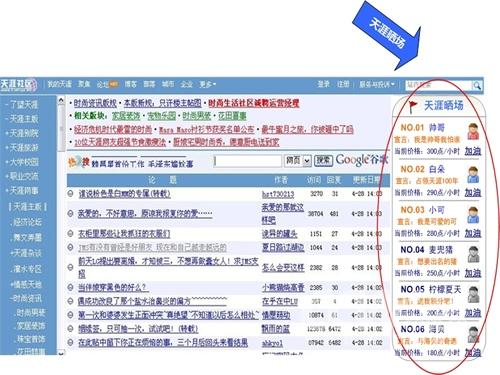Screen dimensions: 500x375
Task: Open the 时尚男装 related board link
Action: point(197,116)
